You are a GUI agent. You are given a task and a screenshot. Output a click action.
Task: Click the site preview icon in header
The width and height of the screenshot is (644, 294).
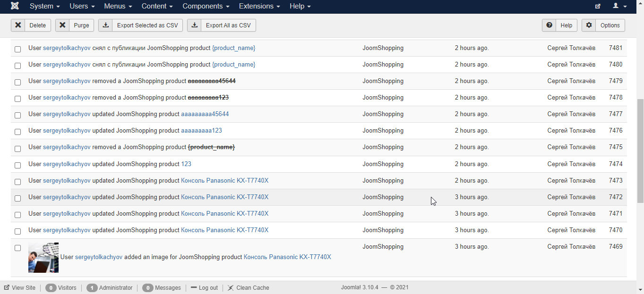[x=598, y=6]
